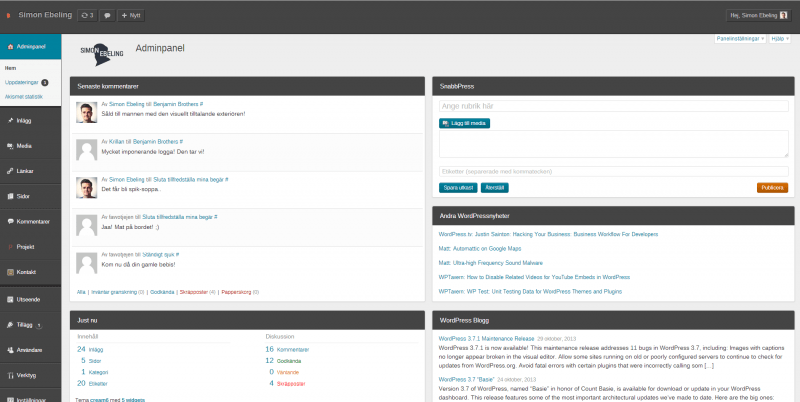Click the Just nu panel header
The height and width of the screenshot is (402, 800).
tap(247, 320)
